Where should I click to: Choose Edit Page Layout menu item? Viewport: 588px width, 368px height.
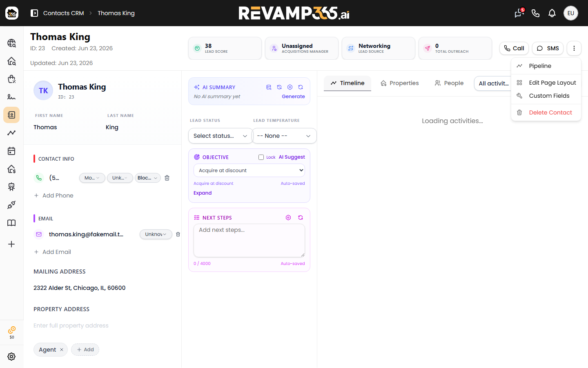tap(546, 83)
